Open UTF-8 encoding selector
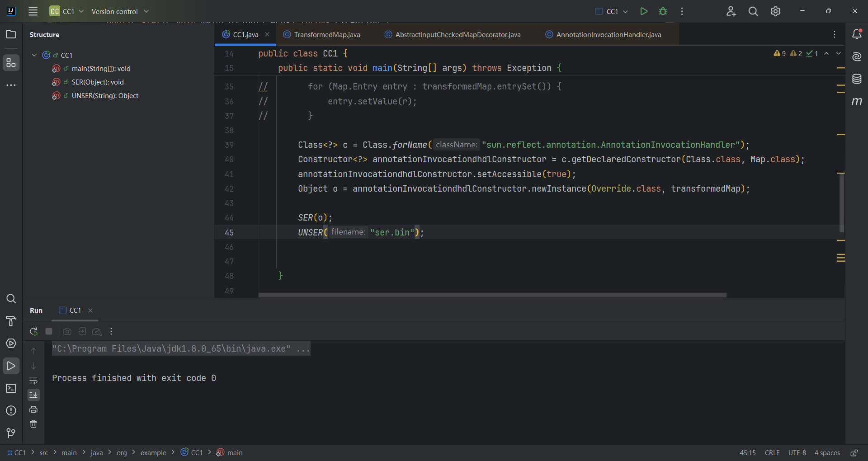Viewport: 868px width, 461px height. pyautogui.click(x=797, y=453)
